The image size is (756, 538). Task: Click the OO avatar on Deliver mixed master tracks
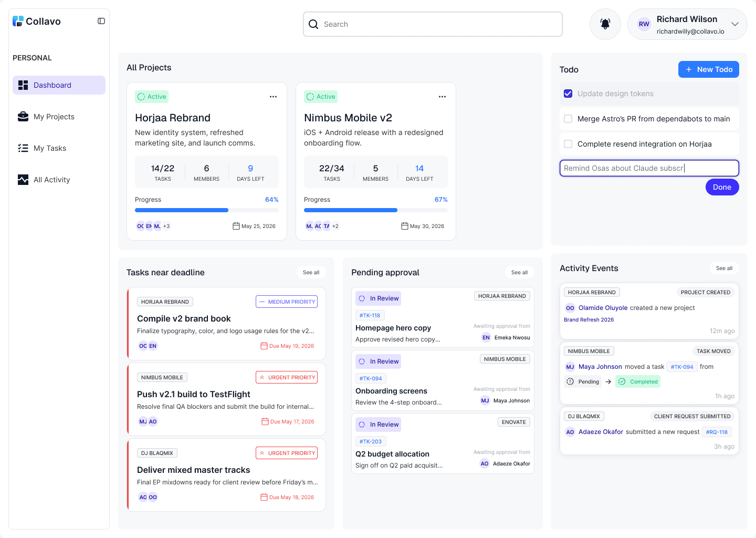point(153,497)
